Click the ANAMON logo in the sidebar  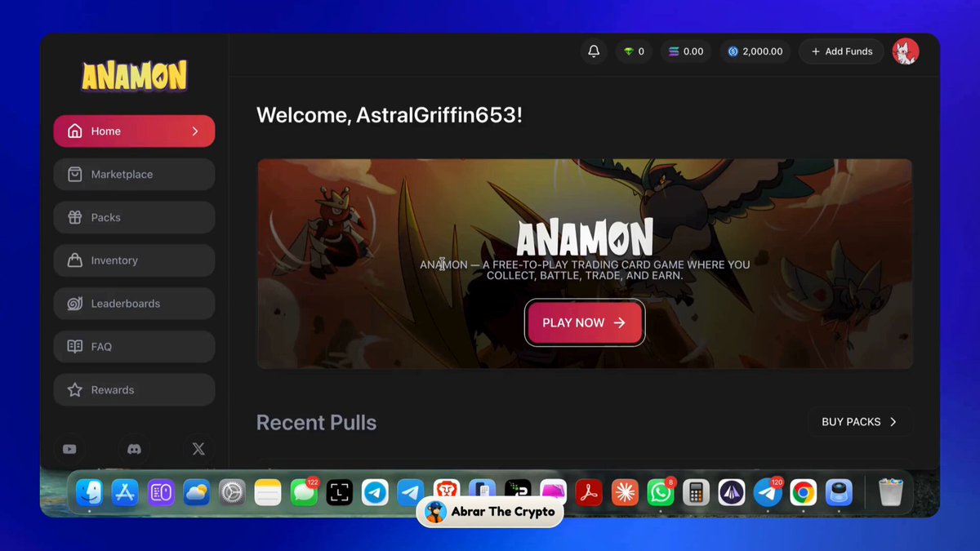click(x=134, y=75)
